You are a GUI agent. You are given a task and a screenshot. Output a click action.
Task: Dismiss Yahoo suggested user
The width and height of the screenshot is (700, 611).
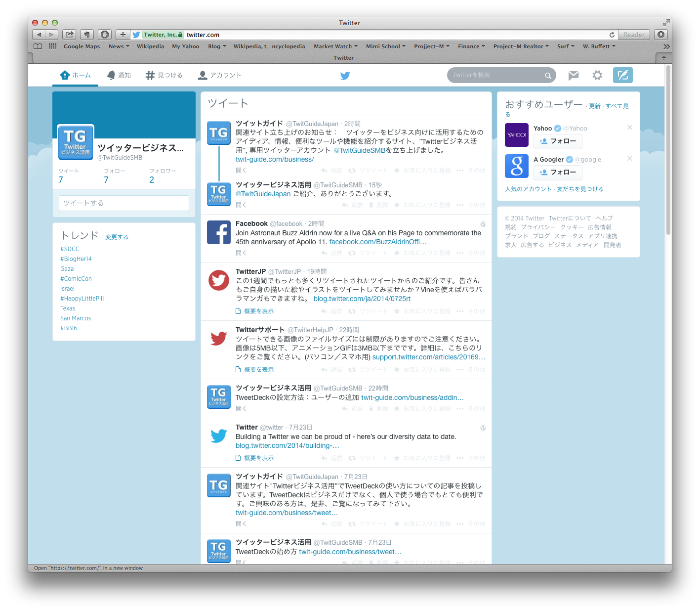(630, 128)
